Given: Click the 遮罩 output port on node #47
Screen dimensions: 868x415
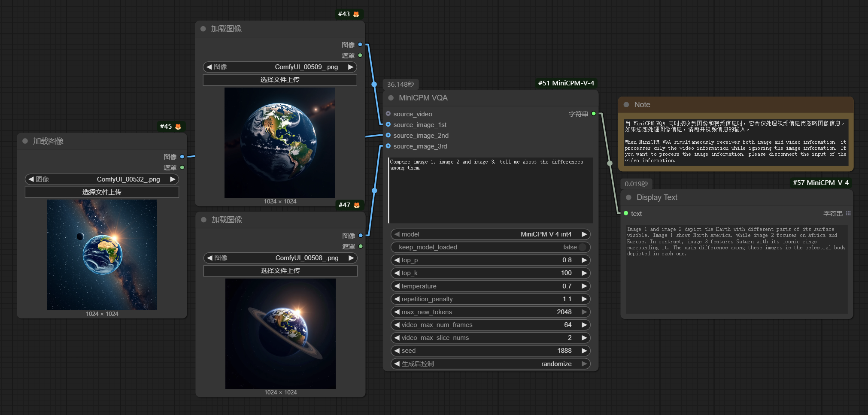Looking at the screenshot, I should tap(361, 246).
